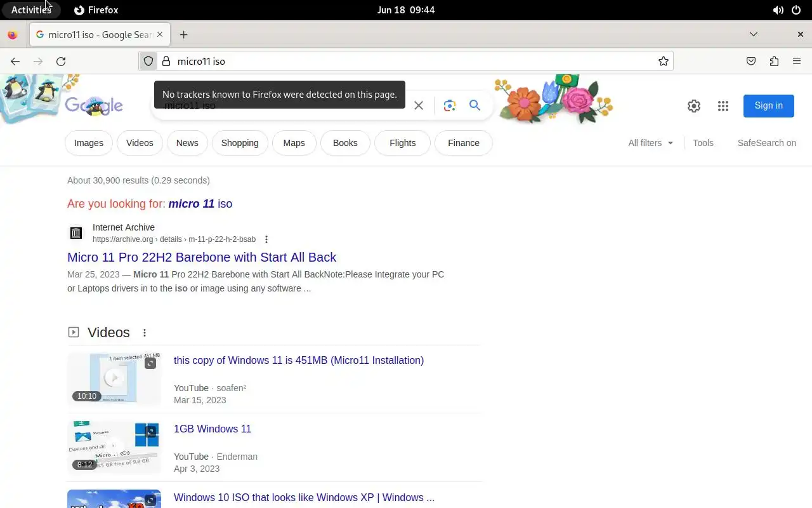Open the Videos section options menu
Screen dimensions: 812x508
pos(145,333)
